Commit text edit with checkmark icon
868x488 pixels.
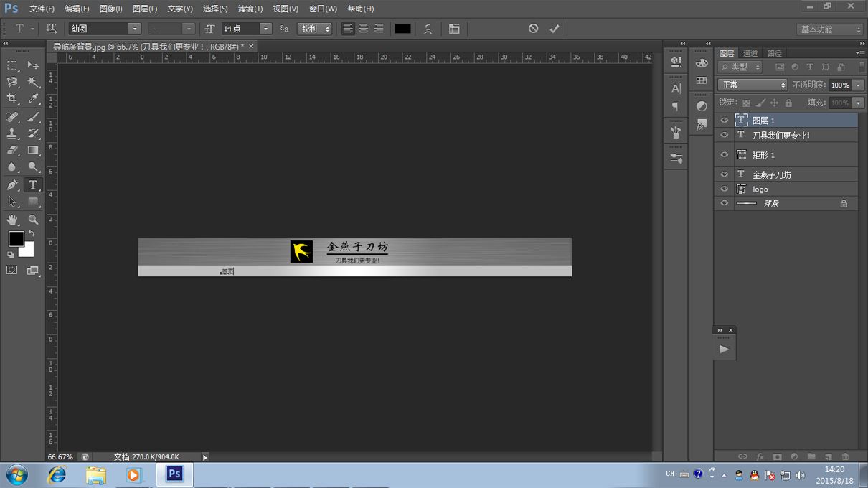tap(554, 29)
